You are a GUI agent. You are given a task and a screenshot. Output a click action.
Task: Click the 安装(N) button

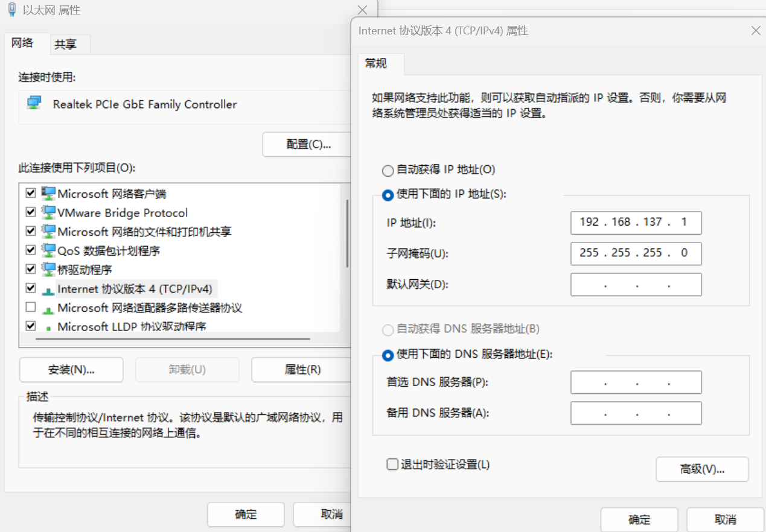coord(71,369)
